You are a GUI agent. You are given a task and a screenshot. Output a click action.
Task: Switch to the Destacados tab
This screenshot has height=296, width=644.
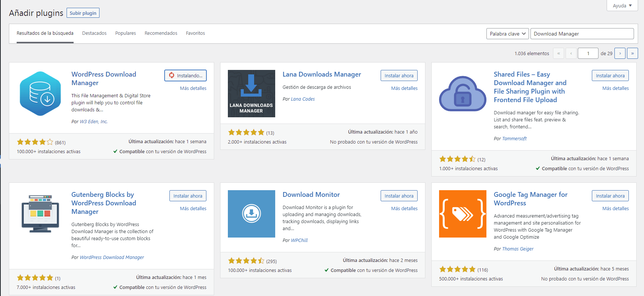coord(94,33)
